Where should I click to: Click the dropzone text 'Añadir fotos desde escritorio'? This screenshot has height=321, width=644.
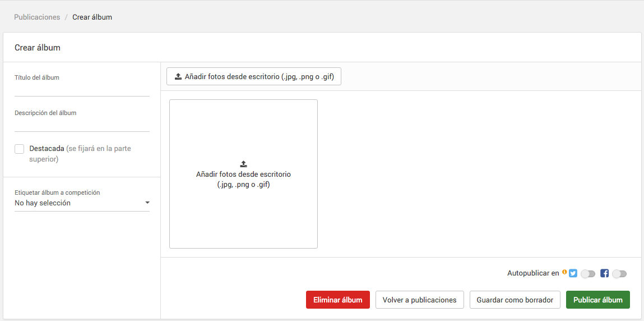[x=243, y=175]
